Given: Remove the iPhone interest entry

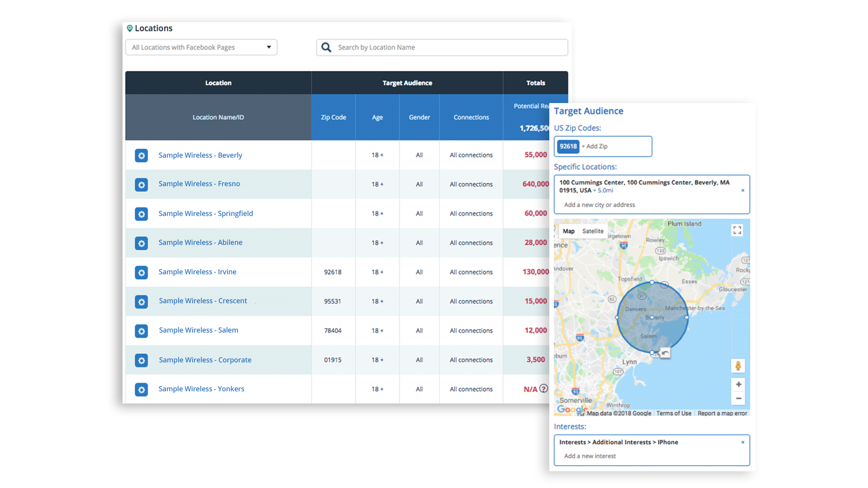Looking at the screenshot, I should coord(743,442).
